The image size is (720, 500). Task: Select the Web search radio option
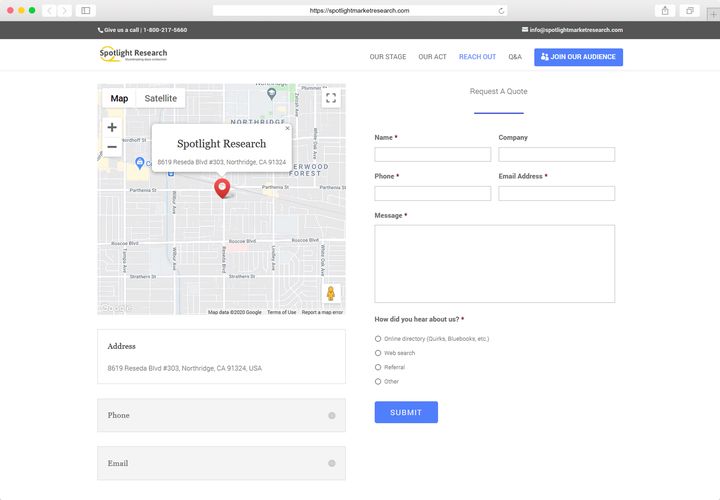point(378,353)
